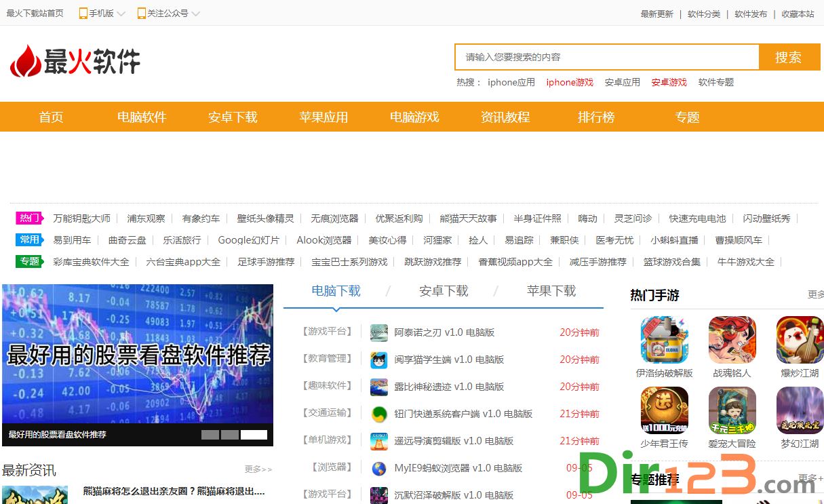
Task: Click the 钮门快递系统客户端 icon
Action: pyautogui.click(x=379, y=414)
